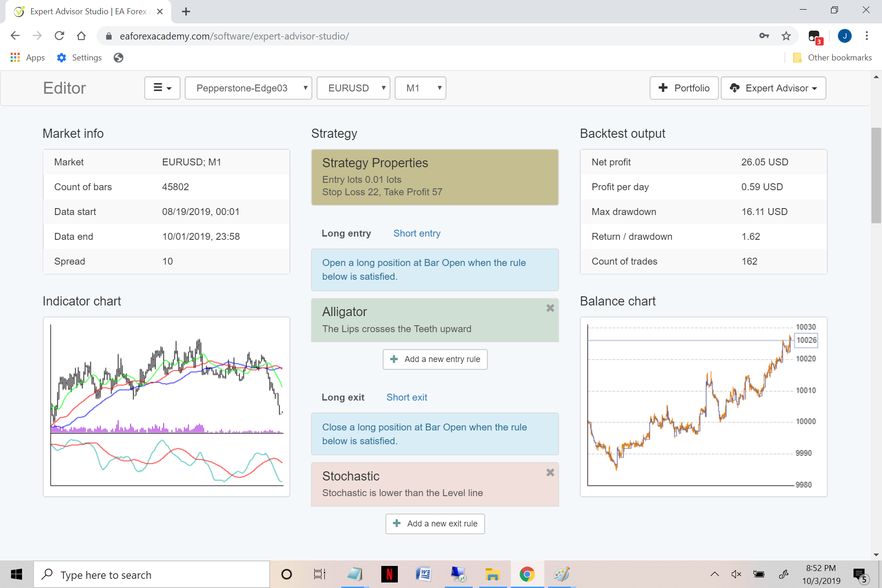Select the Long entry tab
882x588 pixels.
click(x=346, y=233)
